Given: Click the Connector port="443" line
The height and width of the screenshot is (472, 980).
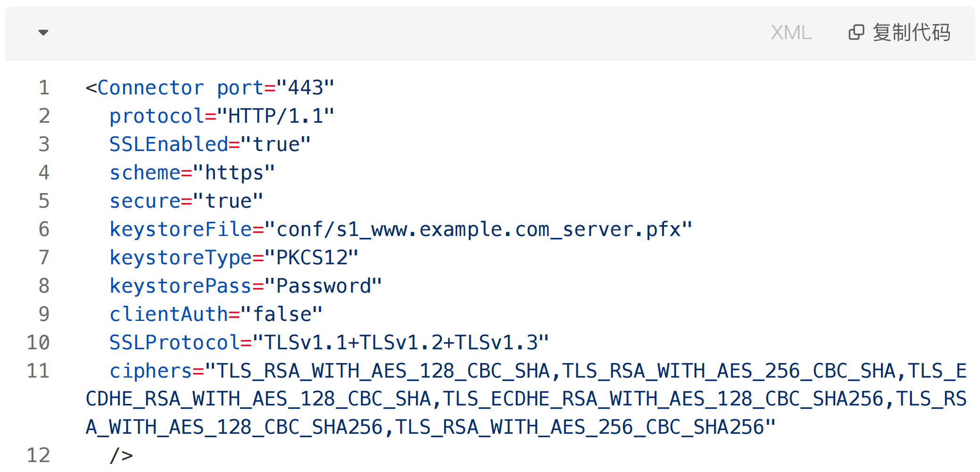Looking at the screenshot, I should click(210, 88).
